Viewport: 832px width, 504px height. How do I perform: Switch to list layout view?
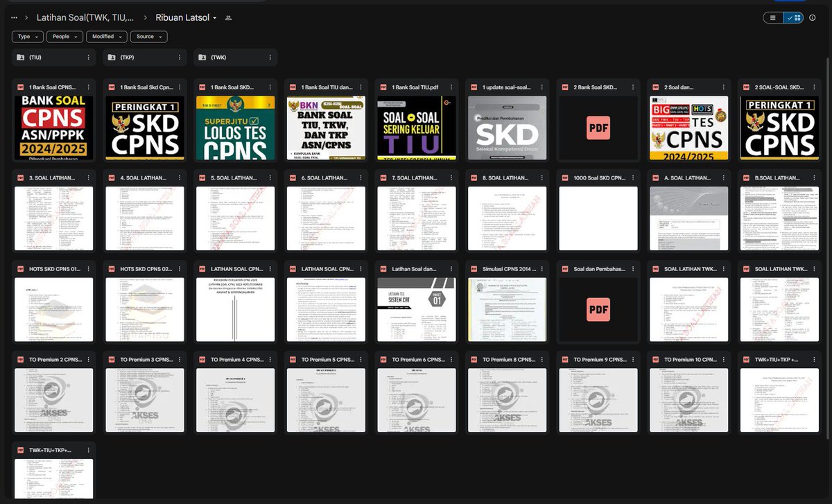pyautogui.click(x=773, y=18)
